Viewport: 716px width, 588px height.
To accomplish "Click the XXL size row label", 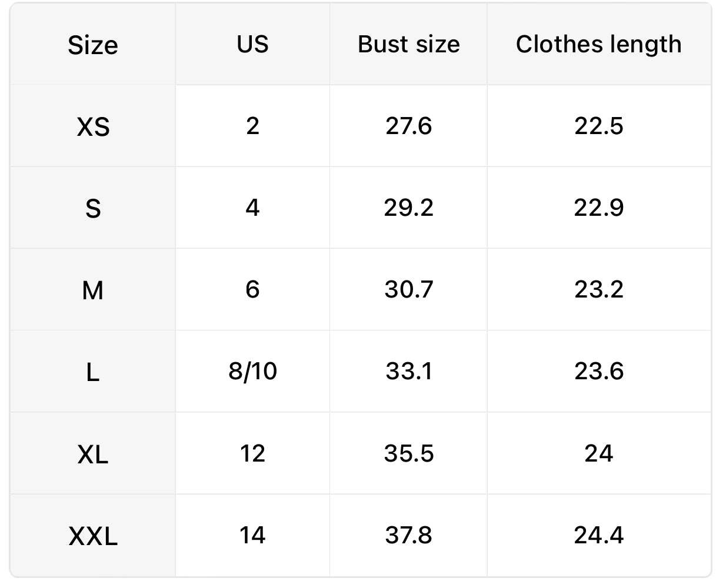I will tap(93, 536).
